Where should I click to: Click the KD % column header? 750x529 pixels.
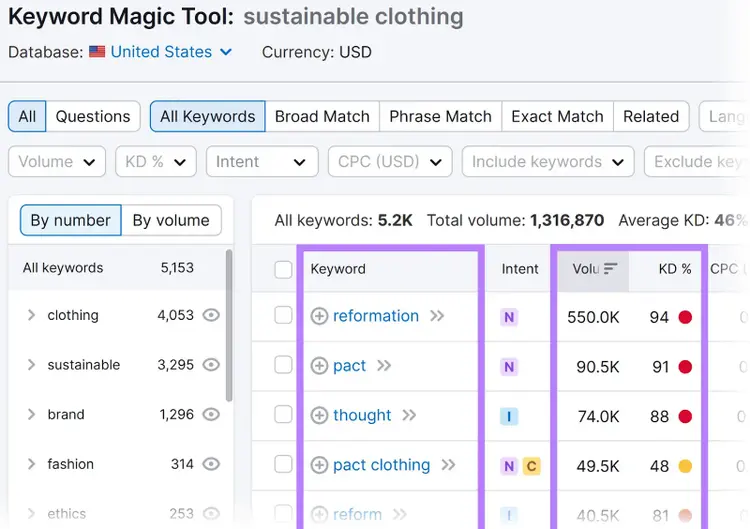(x=675, y=269)
